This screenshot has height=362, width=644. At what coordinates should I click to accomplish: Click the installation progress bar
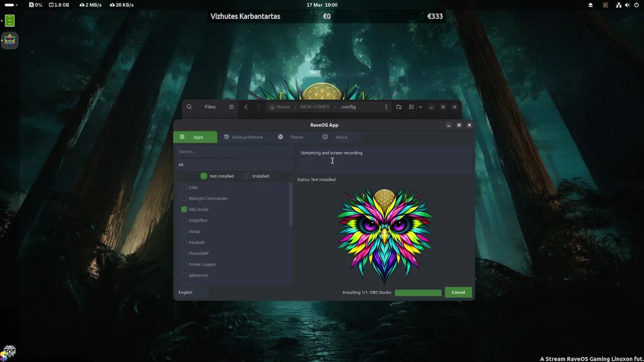418,293
